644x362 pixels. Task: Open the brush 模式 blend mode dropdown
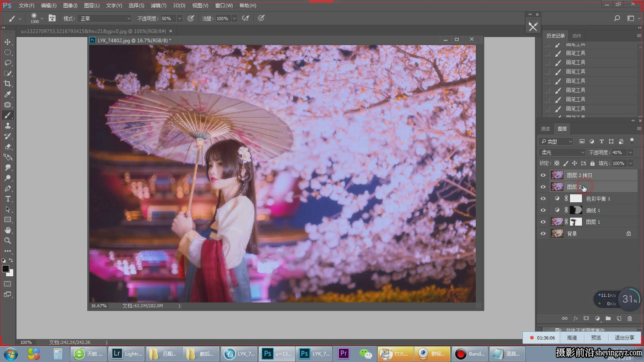click(x=105, y=19)
